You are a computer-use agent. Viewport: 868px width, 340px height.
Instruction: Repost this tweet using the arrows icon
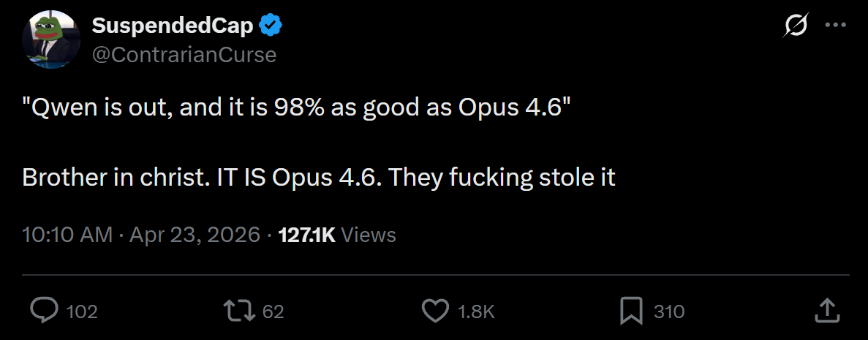coord(239,311)
